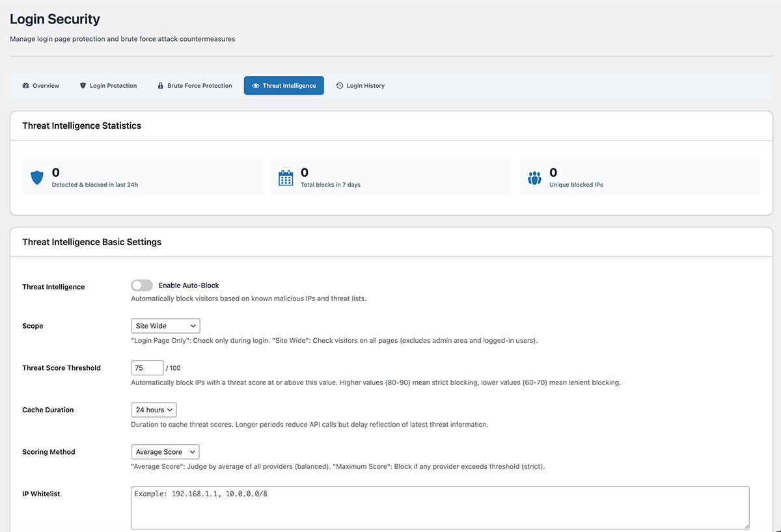Click the Detected & blocked in last 24h text

pos(95,185)
